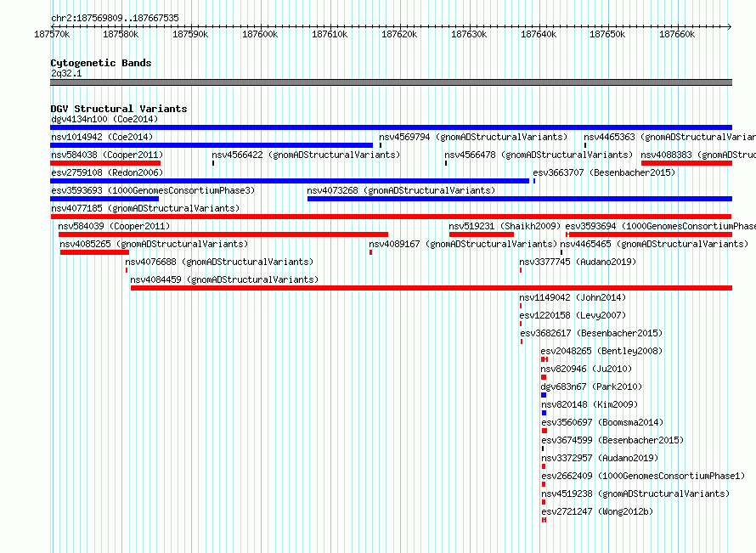Click the gray 2q32.1 cytogenetic band bar
The image size is (756, 553).
click(391, 82)
